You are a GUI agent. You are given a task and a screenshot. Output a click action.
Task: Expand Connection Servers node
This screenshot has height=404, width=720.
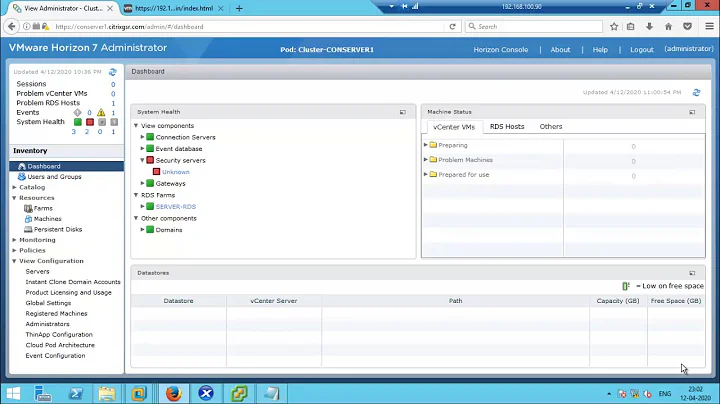(x=142, y=137)
